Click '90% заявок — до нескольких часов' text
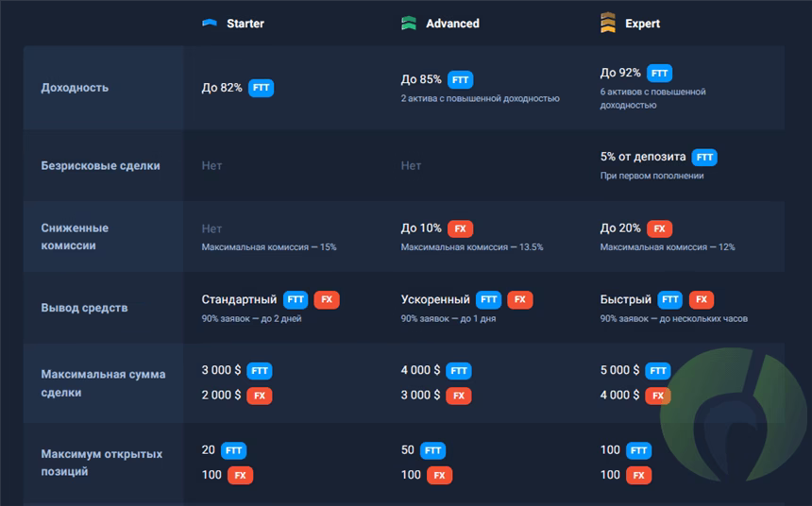Image resolution: width=812 pixels, height=506 pixels. [x=674, y=318]
